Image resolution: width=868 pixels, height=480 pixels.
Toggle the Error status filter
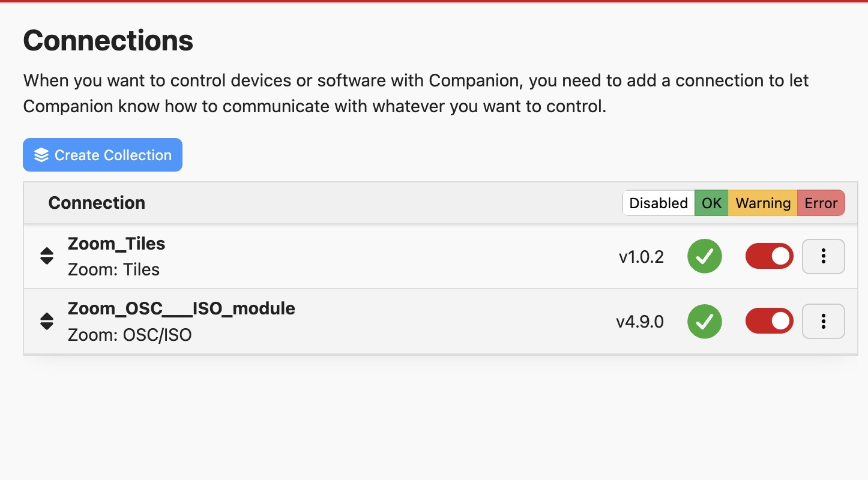tap(821, 203)
